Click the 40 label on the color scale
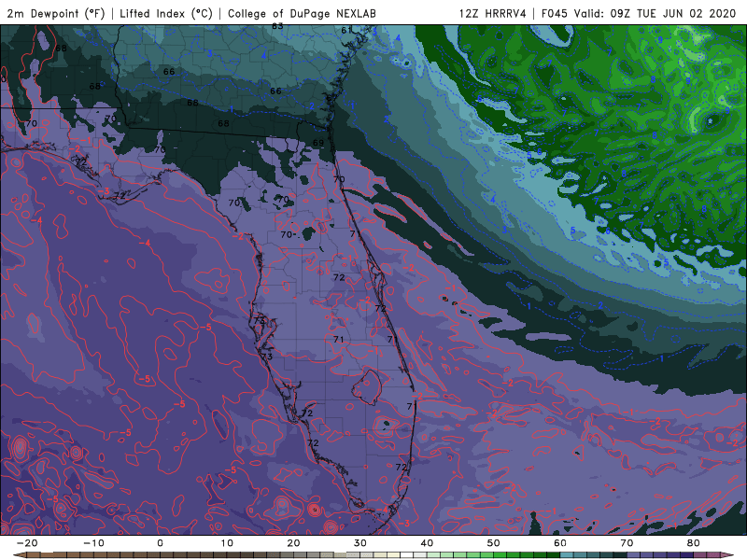Screen dimensions: 747x560 coord(427,543)
